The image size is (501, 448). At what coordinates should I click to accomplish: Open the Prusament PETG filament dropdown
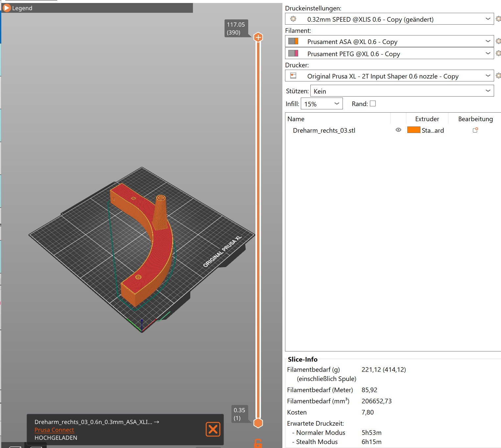point(389,54)
